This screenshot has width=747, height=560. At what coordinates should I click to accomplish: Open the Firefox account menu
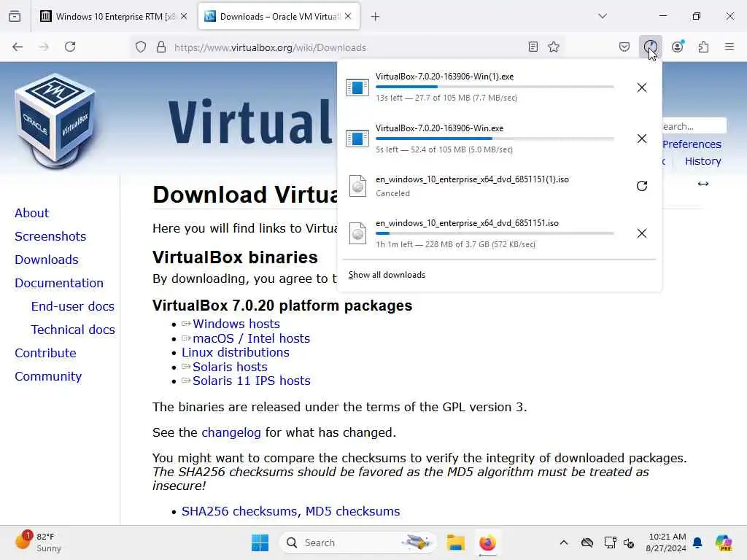(678, 47)
